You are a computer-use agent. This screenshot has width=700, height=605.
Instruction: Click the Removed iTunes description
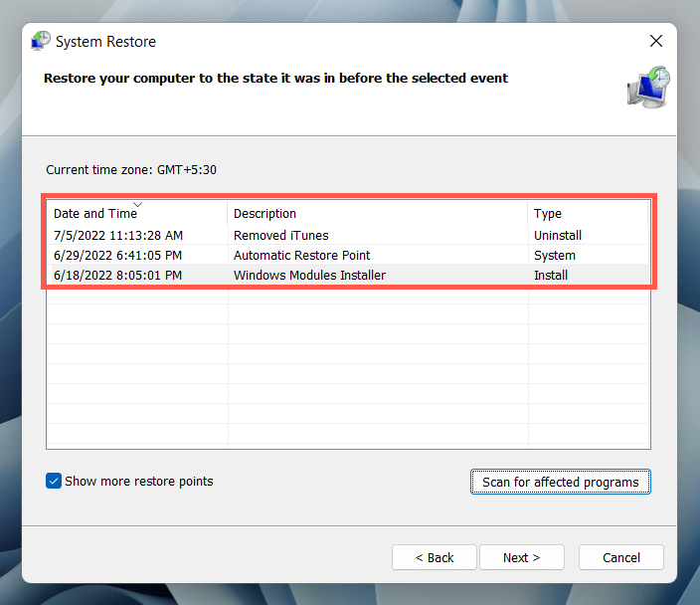pos(280,235)
